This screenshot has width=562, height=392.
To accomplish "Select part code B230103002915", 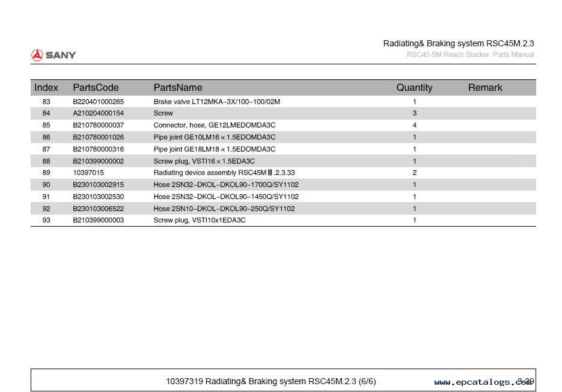I will click(98, 185).
